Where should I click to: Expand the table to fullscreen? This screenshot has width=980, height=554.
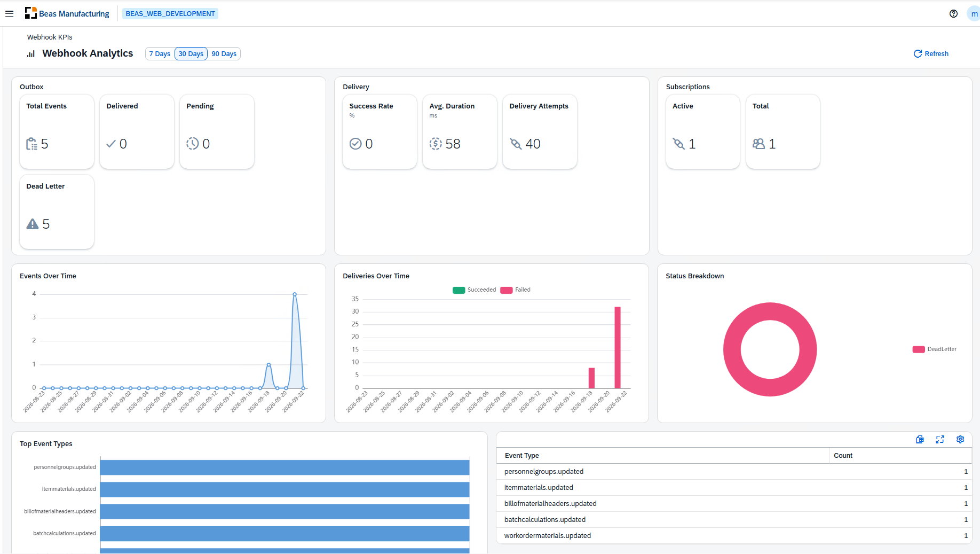[940, 439]
